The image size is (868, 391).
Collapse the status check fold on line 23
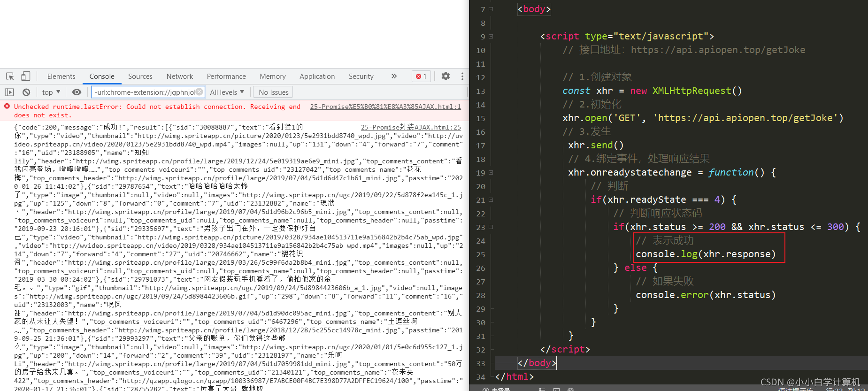pos(491,227)
